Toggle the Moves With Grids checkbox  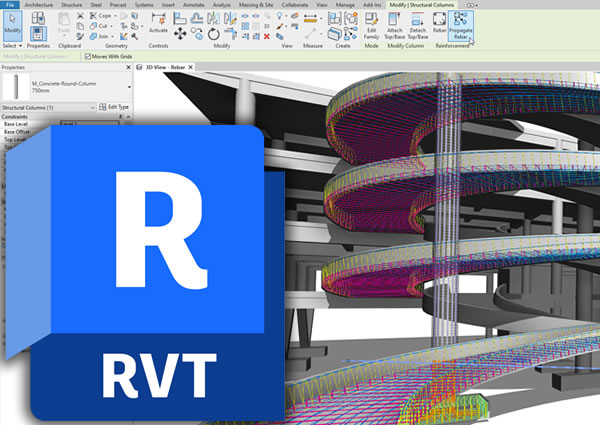[88, 57]
